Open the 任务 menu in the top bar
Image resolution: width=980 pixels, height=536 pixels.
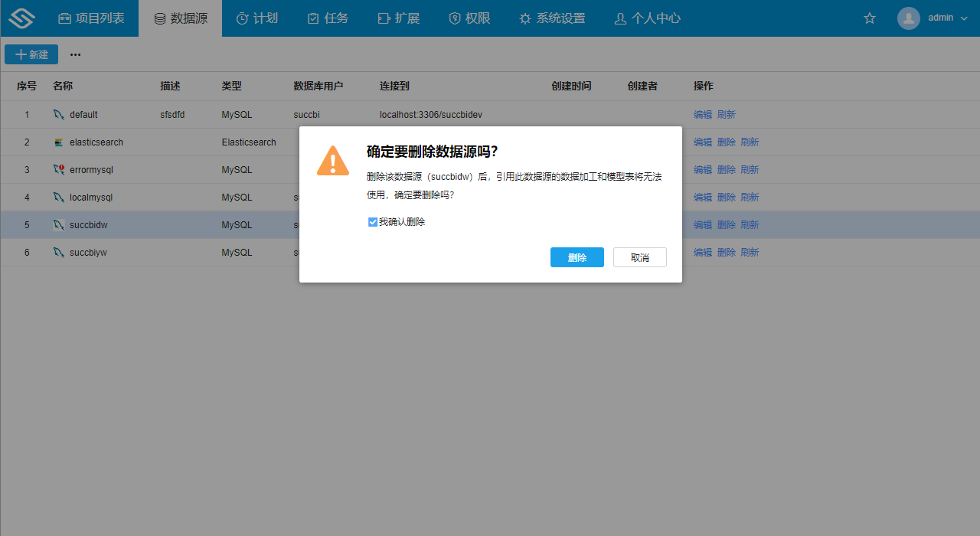[328, 18]
